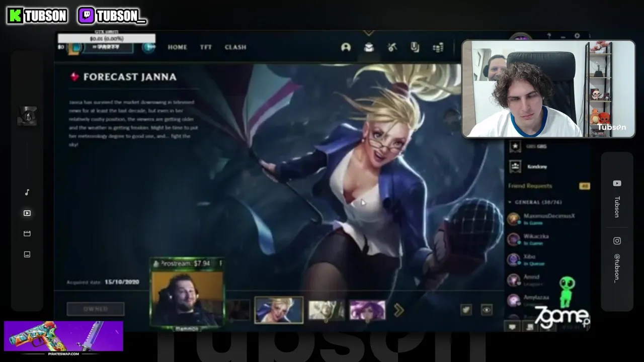644x362 pixels.
Task: Click the streamer webcam overlay
Action: pos(548,88)
